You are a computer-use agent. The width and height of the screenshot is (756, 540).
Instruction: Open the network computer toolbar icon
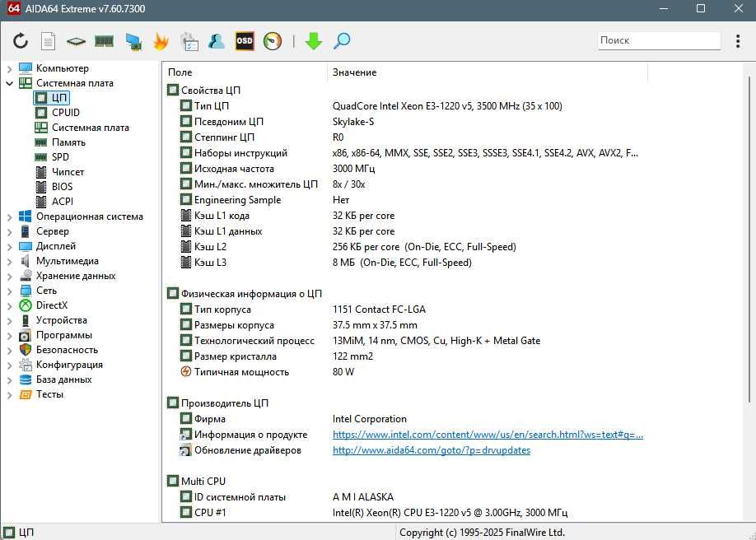133,41
